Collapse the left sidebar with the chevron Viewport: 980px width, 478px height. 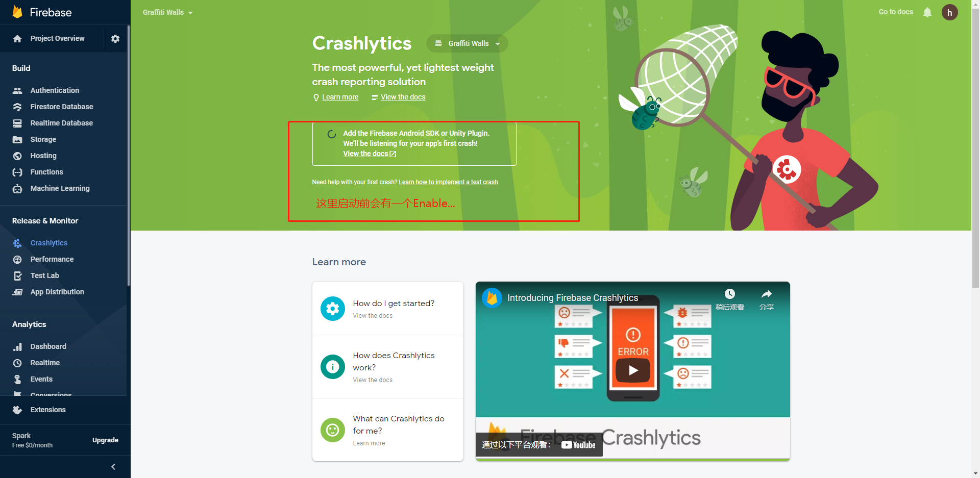tap(113, 466)
